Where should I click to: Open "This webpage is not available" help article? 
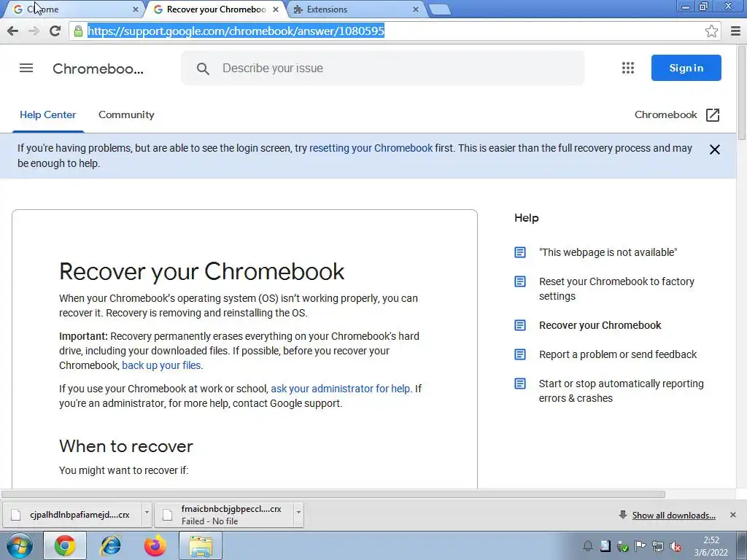[x=608, y=252]
